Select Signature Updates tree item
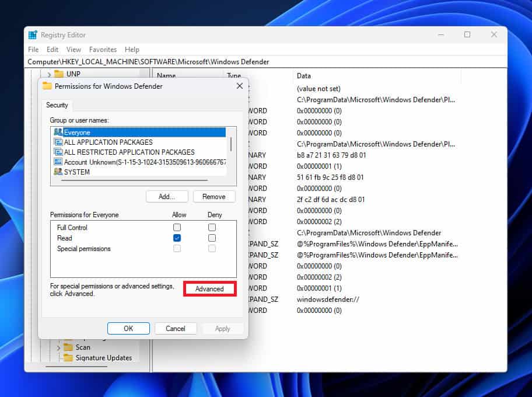 103,358
